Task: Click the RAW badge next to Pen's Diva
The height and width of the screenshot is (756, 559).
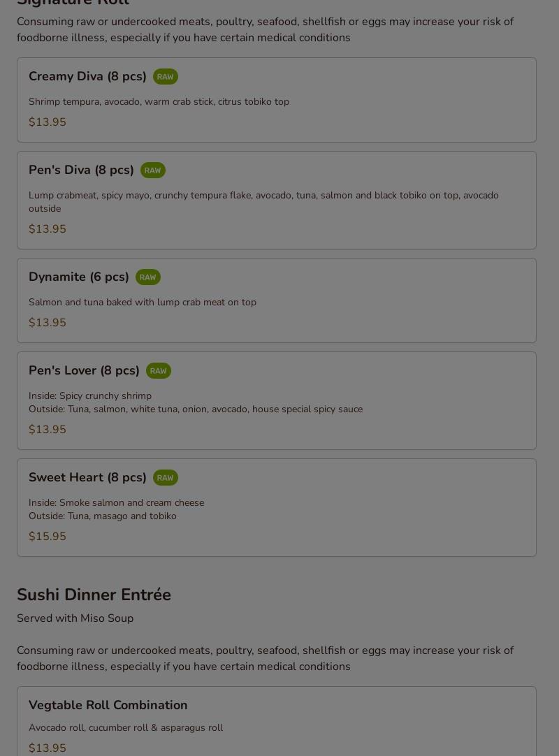Action: coord(152,170)
